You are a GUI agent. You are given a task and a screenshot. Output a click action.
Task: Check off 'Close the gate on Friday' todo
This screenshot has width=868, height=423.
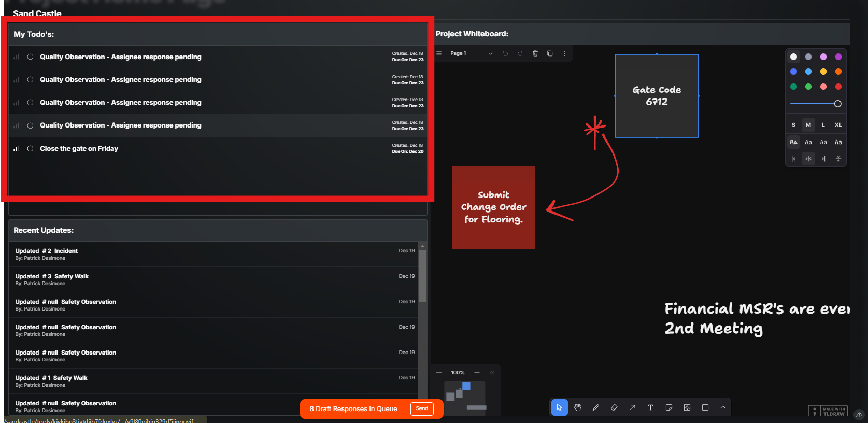(x=30, y=149)
